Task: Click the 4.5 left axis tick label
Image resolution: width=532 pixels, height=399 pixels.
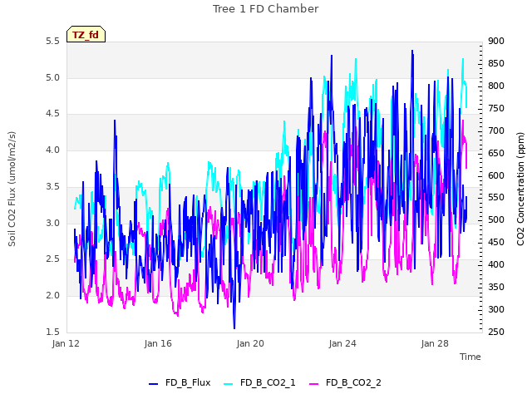Action: pyautogui.click(x=52, y=113)
